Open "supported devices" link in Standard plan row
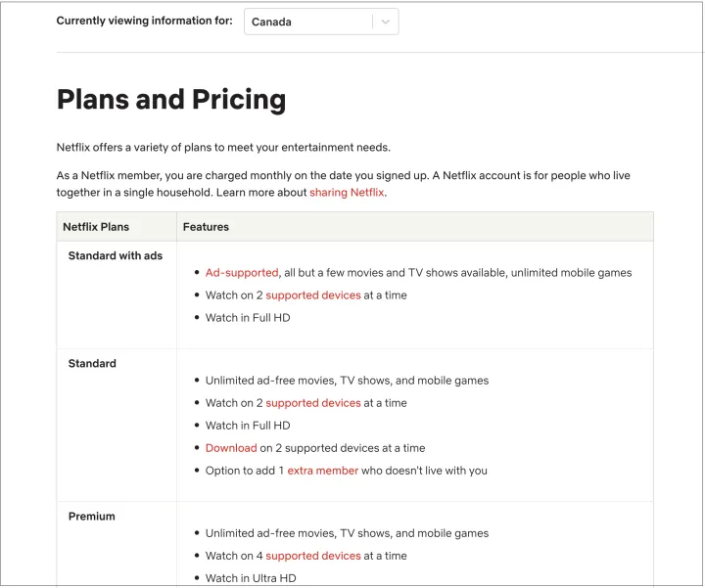The width and height of the screenshot is (705, 588). 313,403
